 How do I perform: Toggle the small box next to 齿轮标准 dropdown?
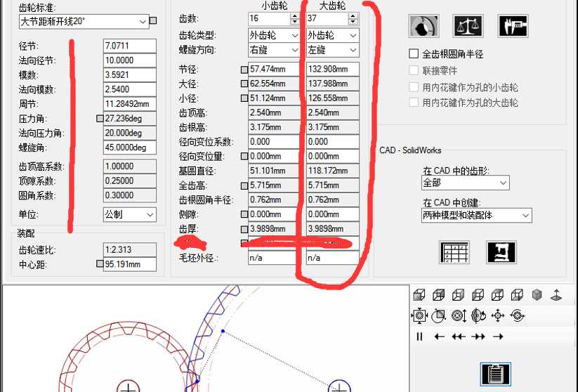(153, 20)
